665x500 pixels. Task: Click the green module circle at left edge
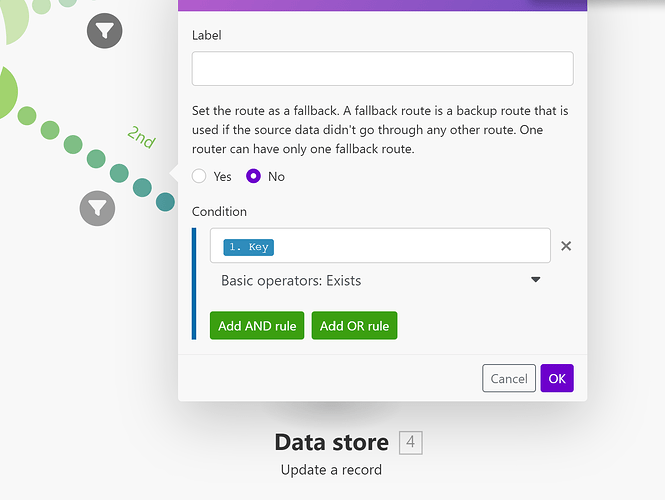6,95
